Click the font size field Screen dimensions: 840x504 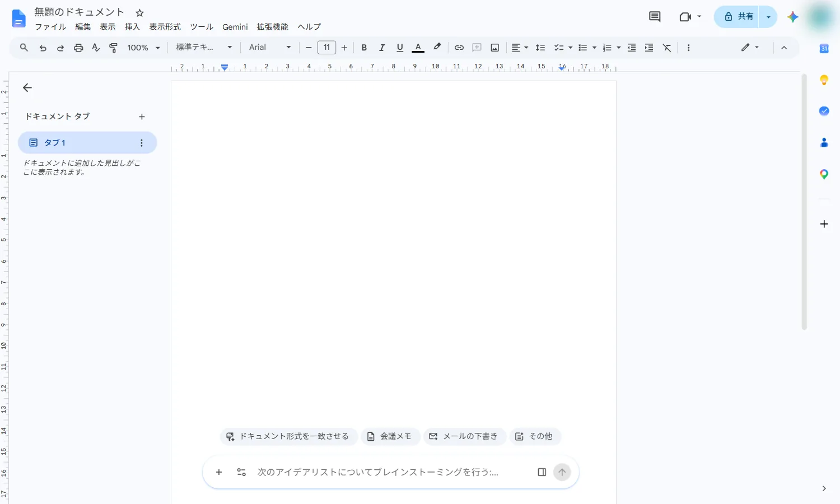326,48
